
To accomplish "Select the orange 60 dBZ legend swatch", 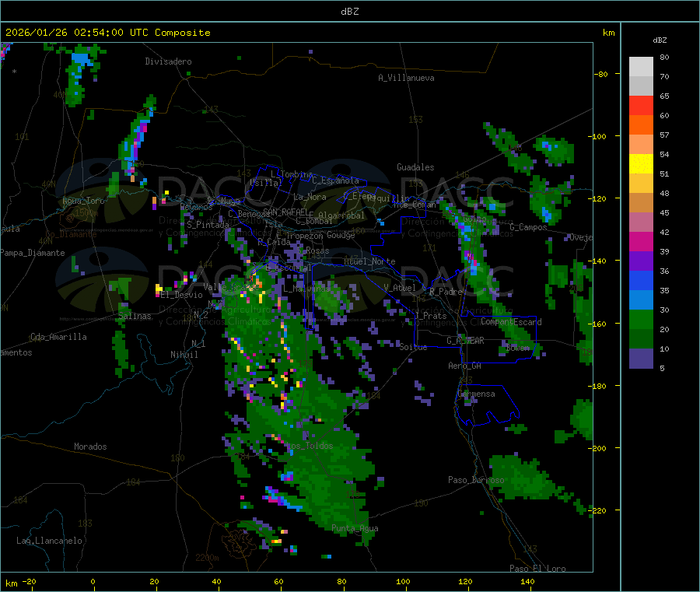I will click(641, 125).
